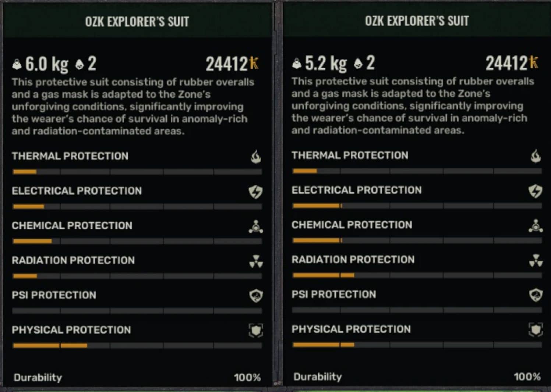Click the right panel's 24412 price
The width and height of the screenshot is (551, 392).
point(507,63)
